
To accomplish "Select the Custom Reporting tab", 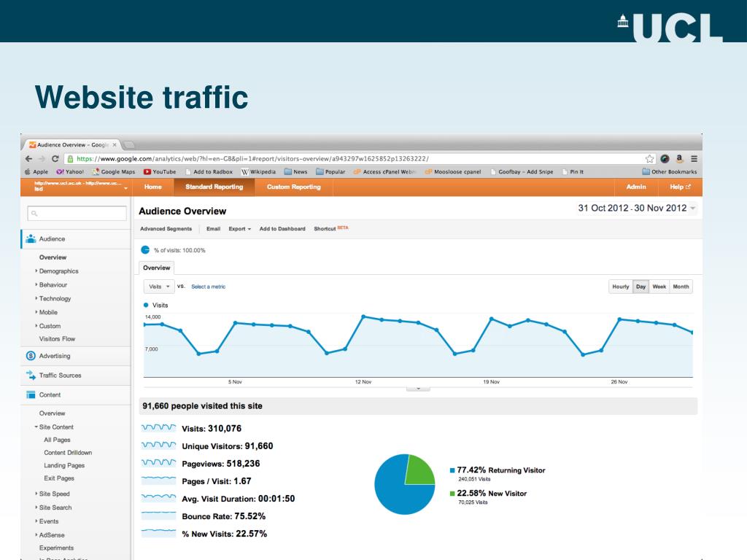I will pyautogui.click(x=293, y=187).
